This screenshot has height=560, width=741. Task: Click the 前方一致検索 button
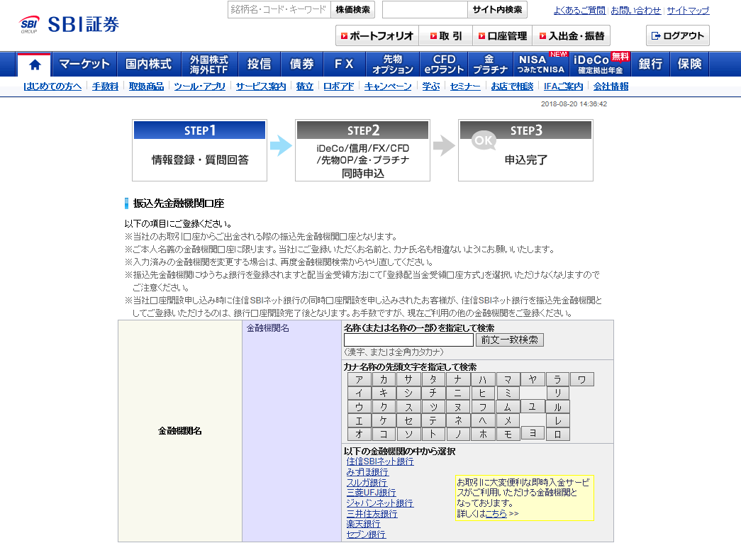point(509,340)
